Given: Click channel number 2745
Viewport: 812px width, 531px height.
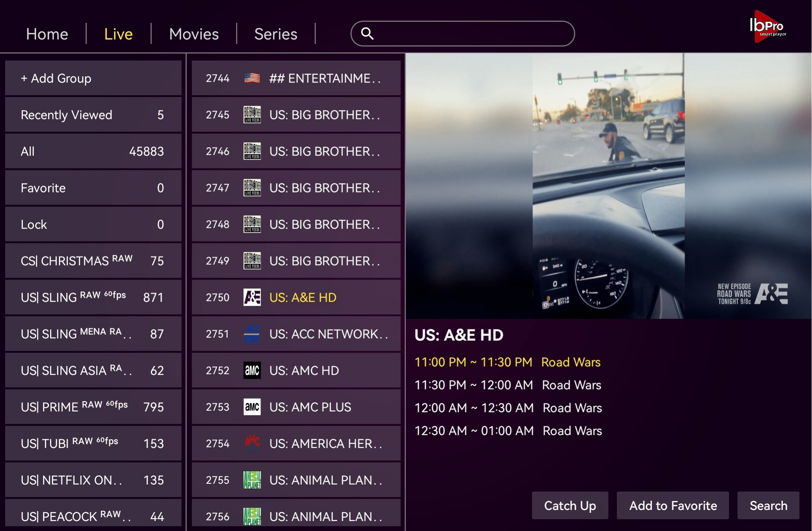Looking at the screenshot, I should [217, 115].
